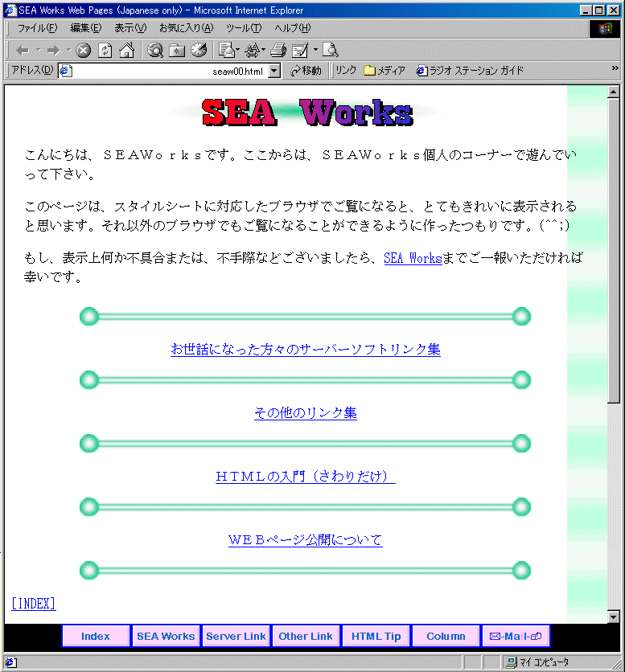Open the 編集(E) menu

coord(85,28)
